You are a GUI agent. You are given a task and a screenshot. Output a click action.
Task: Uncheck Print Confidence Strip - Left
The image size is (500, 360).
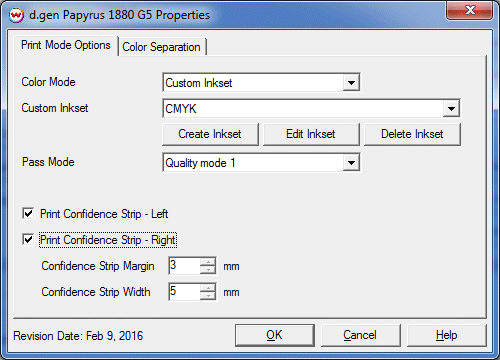click(28, 213)
